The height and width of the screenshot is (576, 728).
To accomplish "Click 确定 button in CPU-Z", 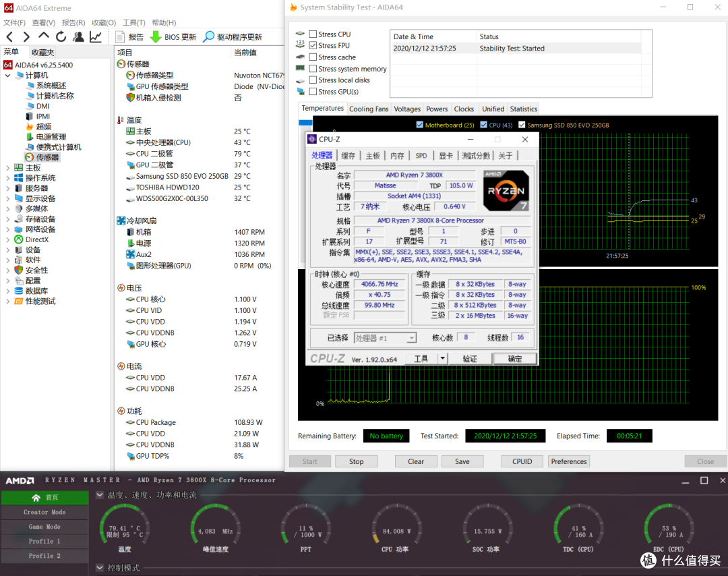I will (x=515, y=359).
